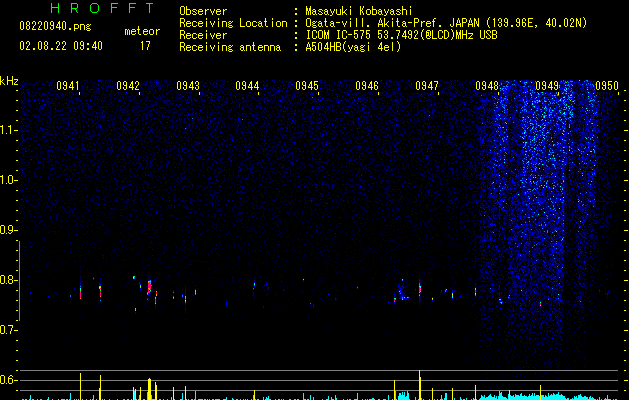
Task: Click the 0.6 kHz axis label
Action: (8, 380)
